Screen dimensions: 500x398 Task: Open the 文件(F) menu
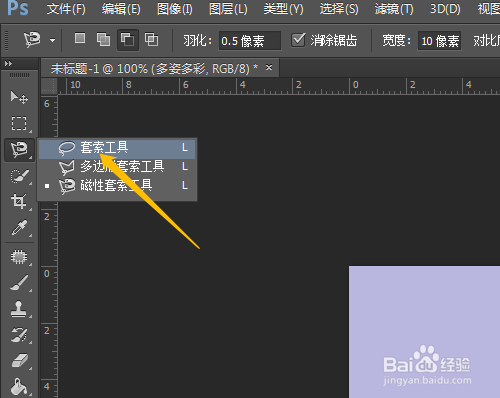pyautogui.click(x=66, y=9)
